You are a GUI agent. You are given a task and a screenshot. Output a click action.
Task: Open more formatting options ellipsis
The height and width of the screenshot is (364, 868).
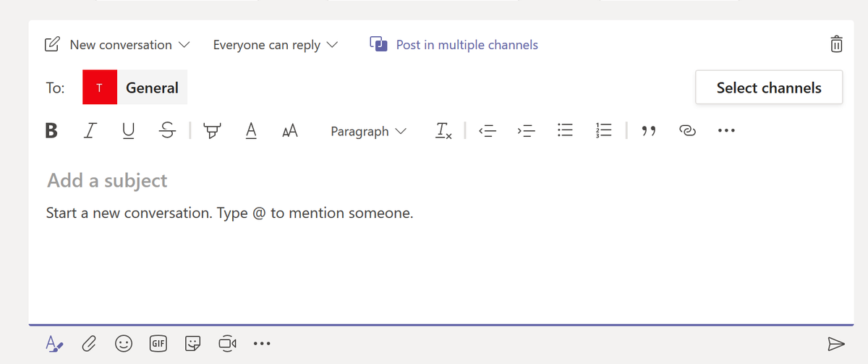(x=726, y=131)
